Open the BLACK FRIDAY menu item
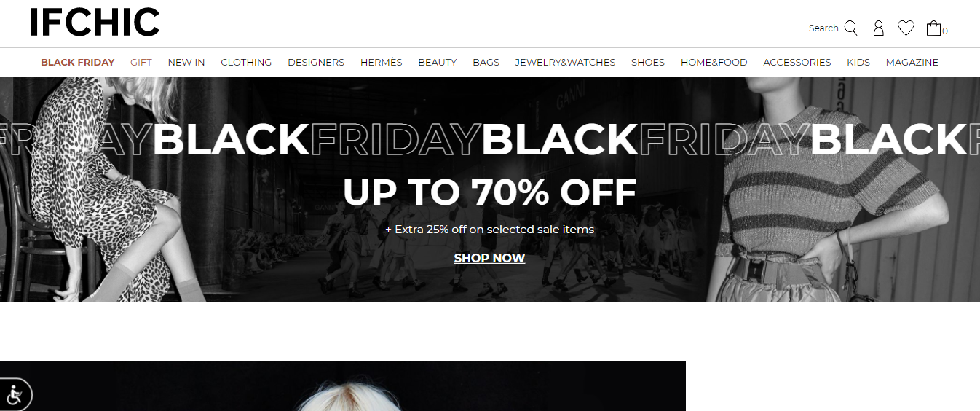This screenshot has height=411, width=980. coord(77,63)
